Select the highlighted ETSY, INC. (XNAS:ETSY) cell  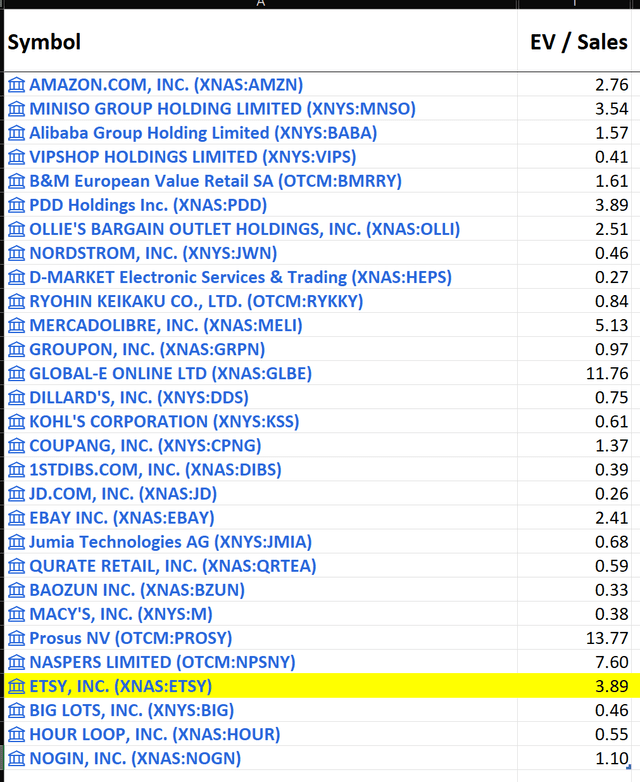pyautogui.click(x=261, y=686)
